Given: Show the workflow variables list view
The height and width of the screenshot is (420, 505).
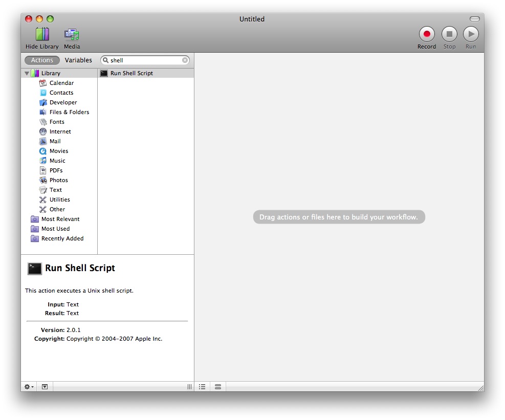Looking at the screenshot, I should coord(218,387).
